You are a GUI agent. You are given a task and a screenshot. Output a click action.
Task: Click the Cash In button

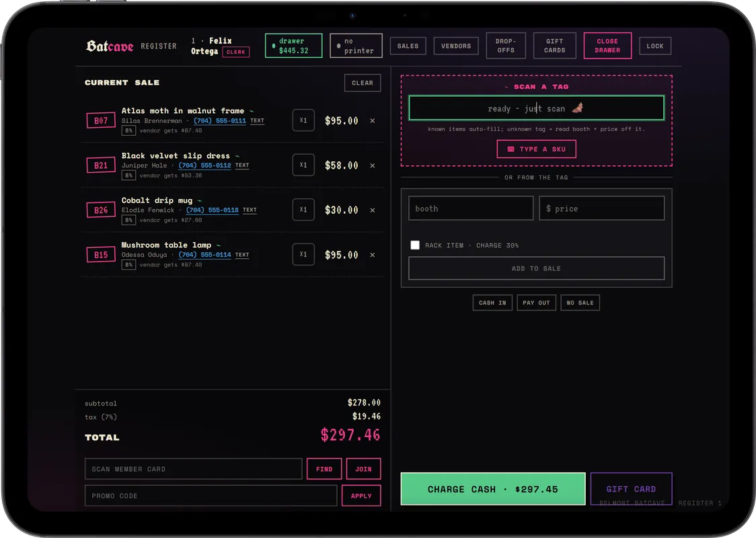click(x=492, y=303)
